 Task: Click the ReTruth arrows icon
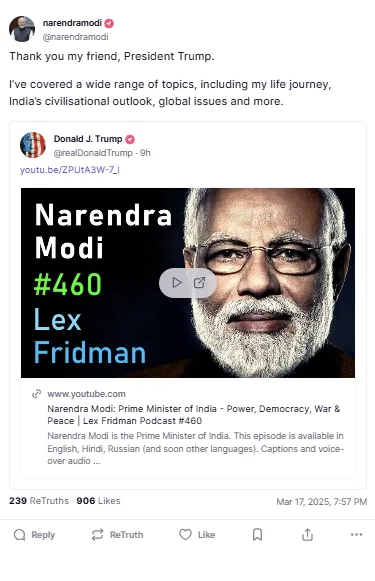tap(97, 535)
